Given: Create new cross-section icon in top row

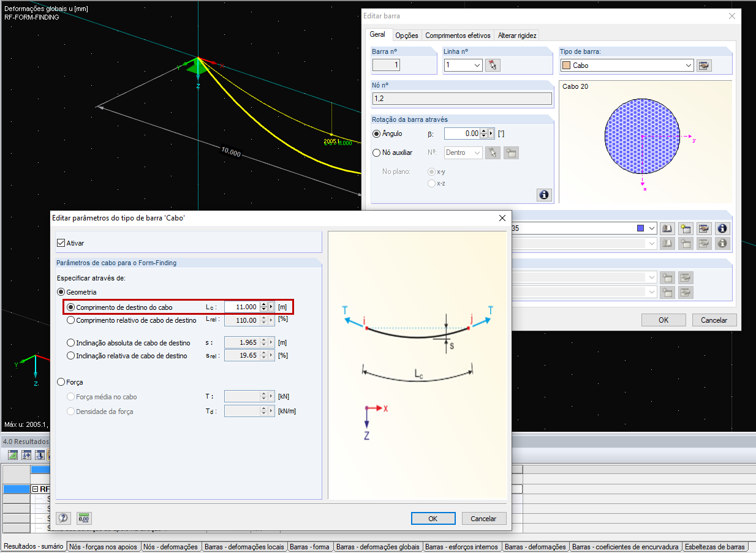Looking at the screenshot, I should tap(686, 228).
